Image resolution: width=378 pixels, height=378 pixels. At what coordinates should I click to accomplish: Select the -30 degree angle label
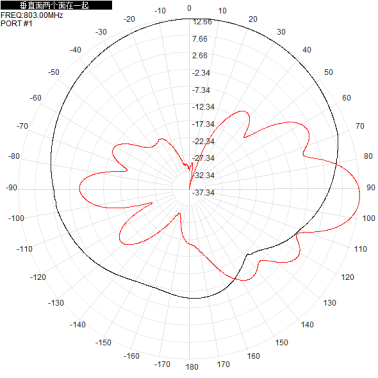pyautogui.click(x=101, y=32)
